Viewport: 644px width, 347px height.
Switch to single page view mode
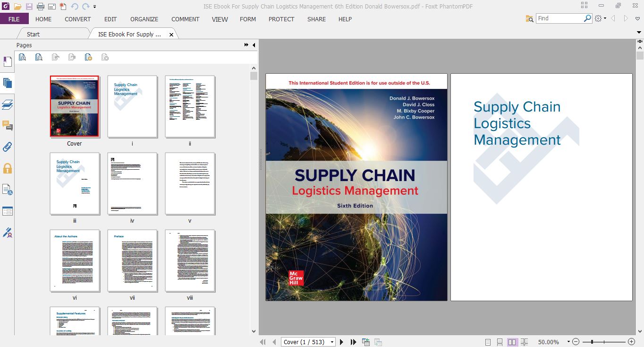[x=488, y=342]
